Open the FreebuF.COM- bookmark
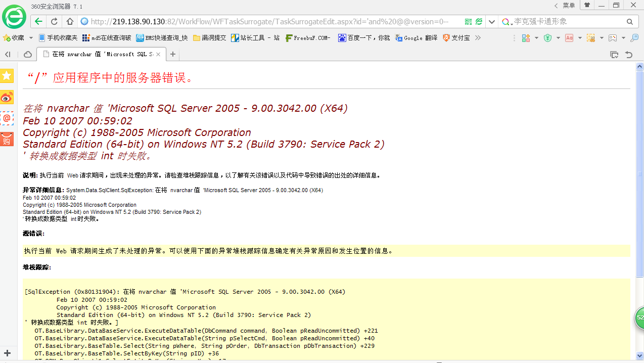 (x=308, y=38)
